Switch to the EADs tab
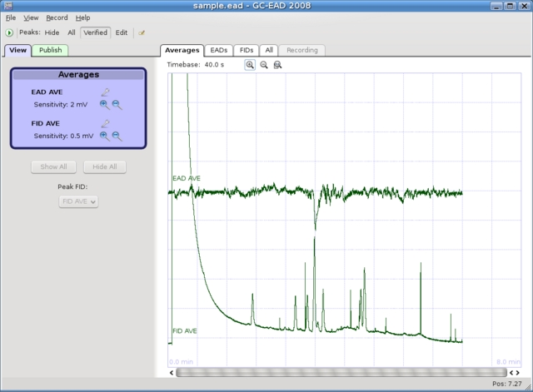 tap(218, 50)
